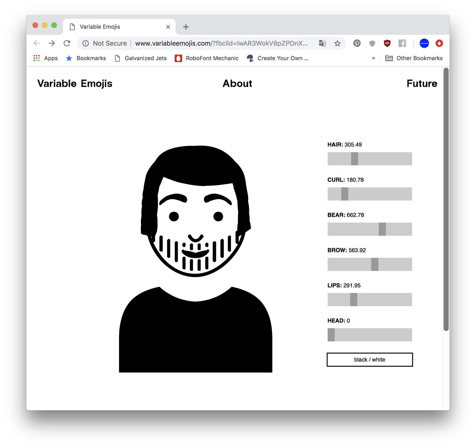Click the BEAR slider handle
476x448 pixels.
pos(382,229)
